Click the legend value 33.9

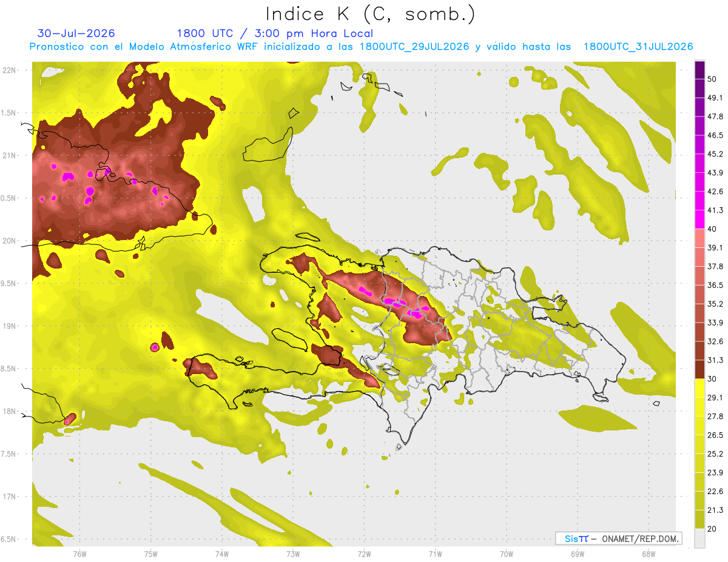pyautogui.click(x=715, y=323)
